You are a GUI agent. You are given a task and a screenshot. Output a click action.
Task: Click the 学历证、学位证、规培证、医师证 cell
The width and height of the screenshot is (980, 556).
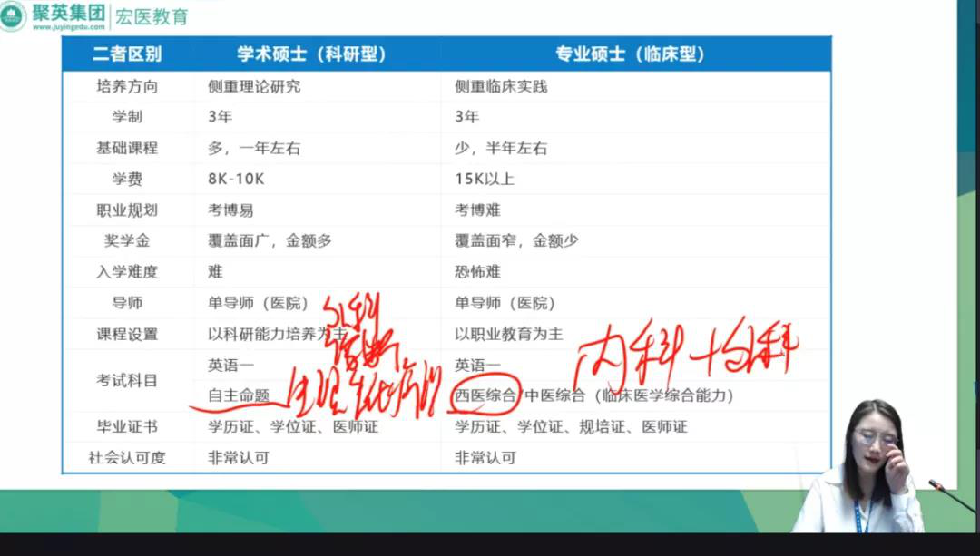pos(571,426)
